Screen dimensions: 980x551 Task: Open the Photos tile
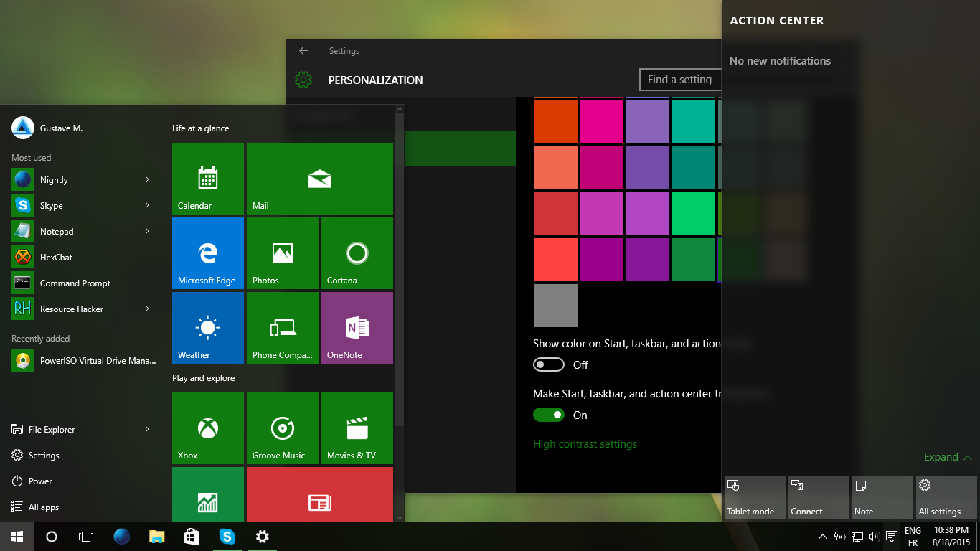click(283, 253)
